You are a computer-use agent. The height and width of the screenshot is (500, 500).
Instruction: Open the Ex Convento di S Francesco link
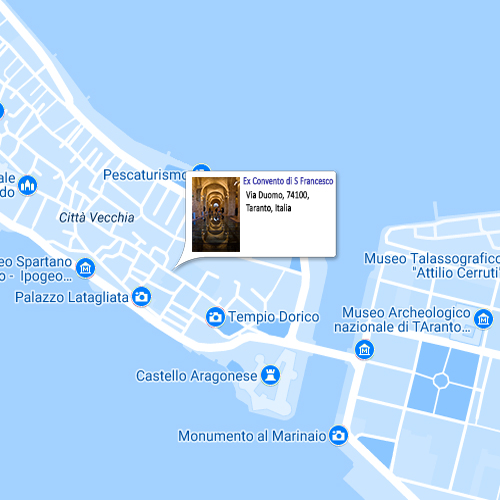pos(288,181)
